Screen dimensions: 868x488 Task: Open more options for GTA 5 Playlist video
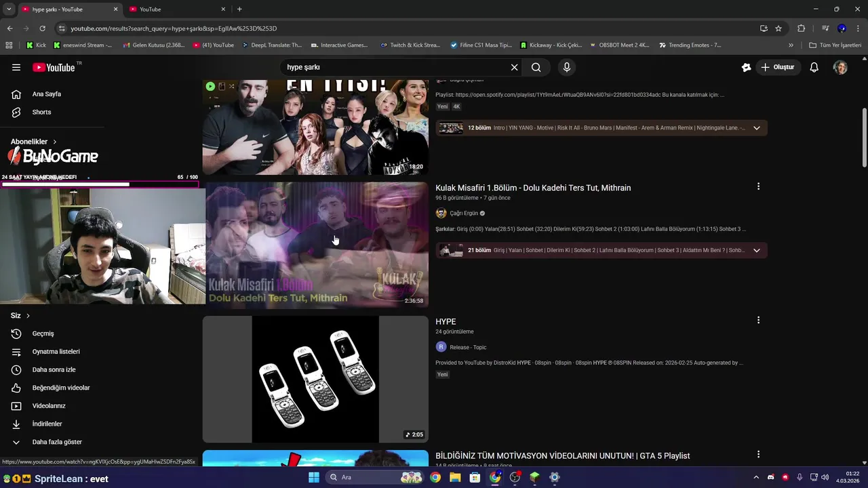point(758,454)
